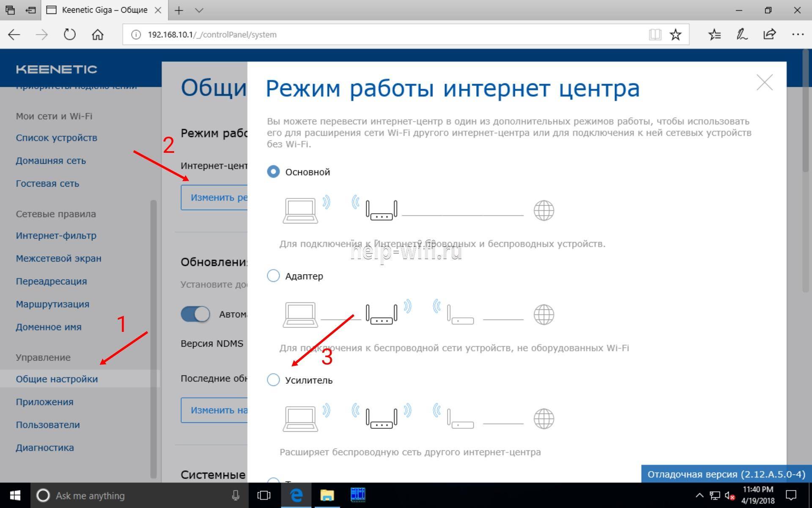Click the browser refresh icon
Screen dimensions: 812x508
point(69,35)
